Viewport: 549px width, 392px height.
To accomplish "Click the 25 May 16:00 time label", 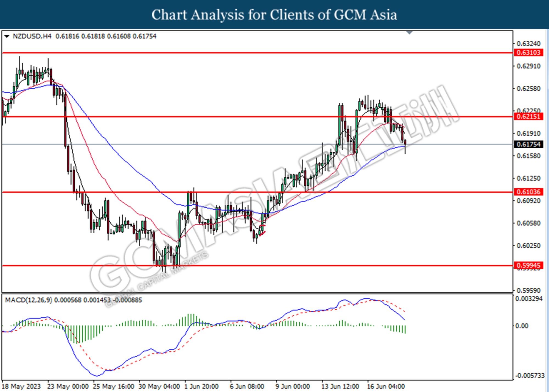I will coord(114,387).
